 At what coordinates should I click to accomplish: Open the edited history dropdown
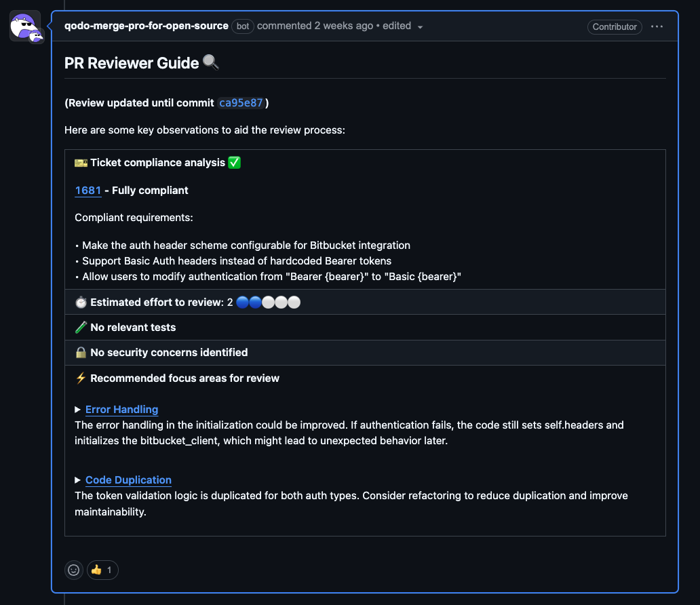point(420,26)
